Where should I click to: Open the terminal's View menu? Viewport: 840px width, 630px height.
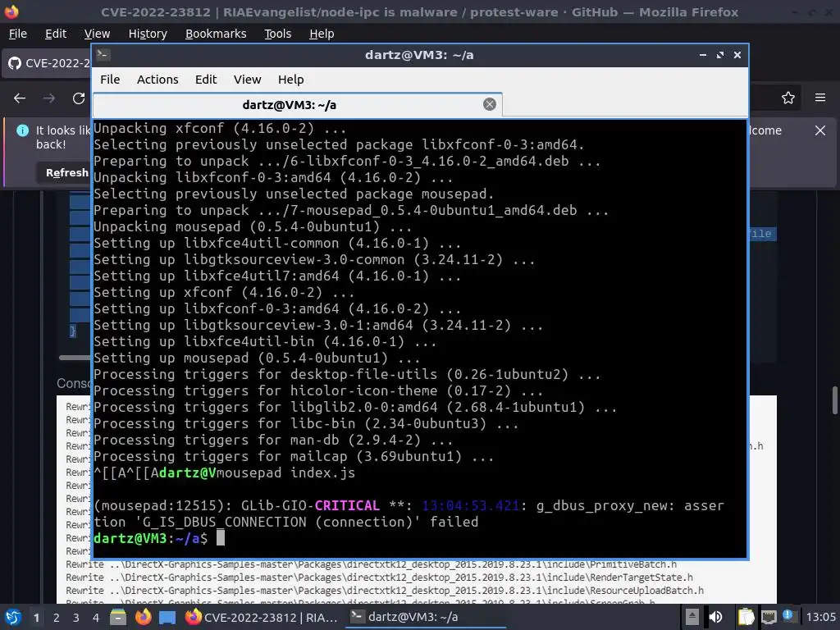pos(247,80)
